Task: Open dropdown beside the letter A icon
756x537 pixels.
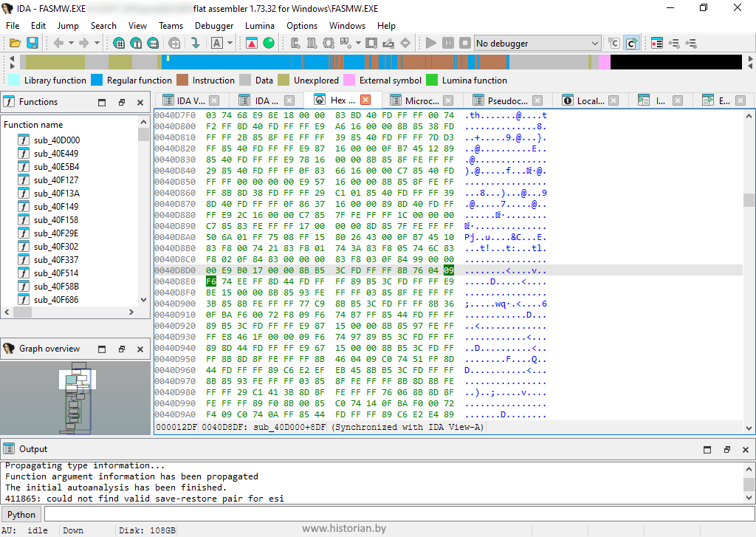Action: [x=230, y=44]
